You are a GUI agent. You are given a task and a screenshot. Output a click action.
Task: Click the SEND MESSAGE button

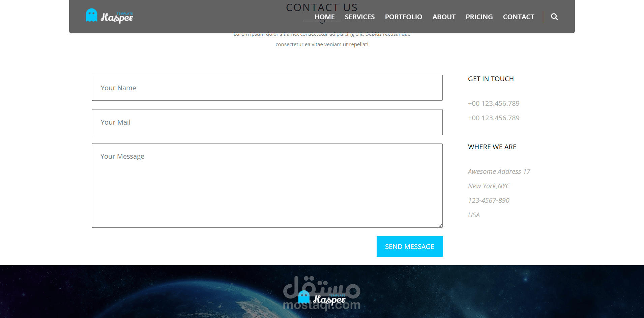coord(410,247)
